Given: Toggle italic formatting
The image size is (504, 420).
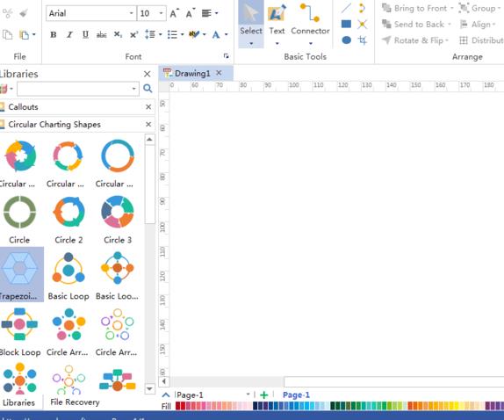Looking at the screenshot, I should (69, 34).
